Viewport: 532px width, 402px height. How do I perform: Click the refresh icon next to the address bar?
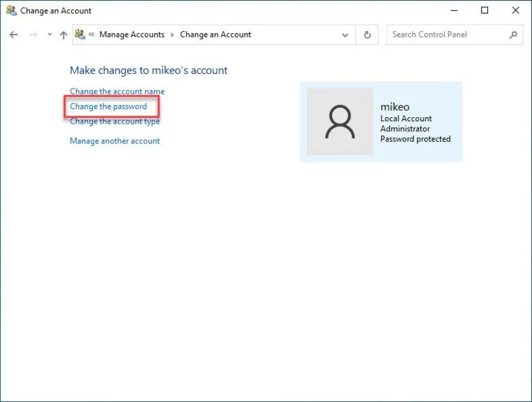pyautogui.click(x=367, y=35)
